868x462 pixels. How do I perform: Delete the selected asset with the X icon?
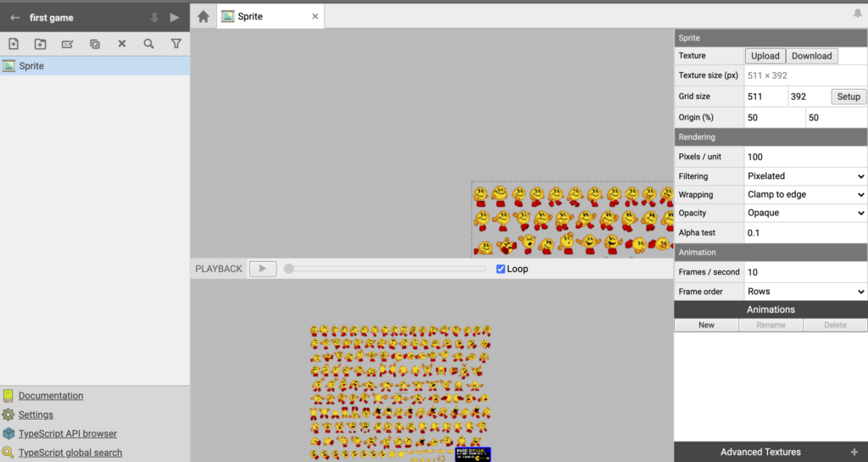click(x=122, y=44)
